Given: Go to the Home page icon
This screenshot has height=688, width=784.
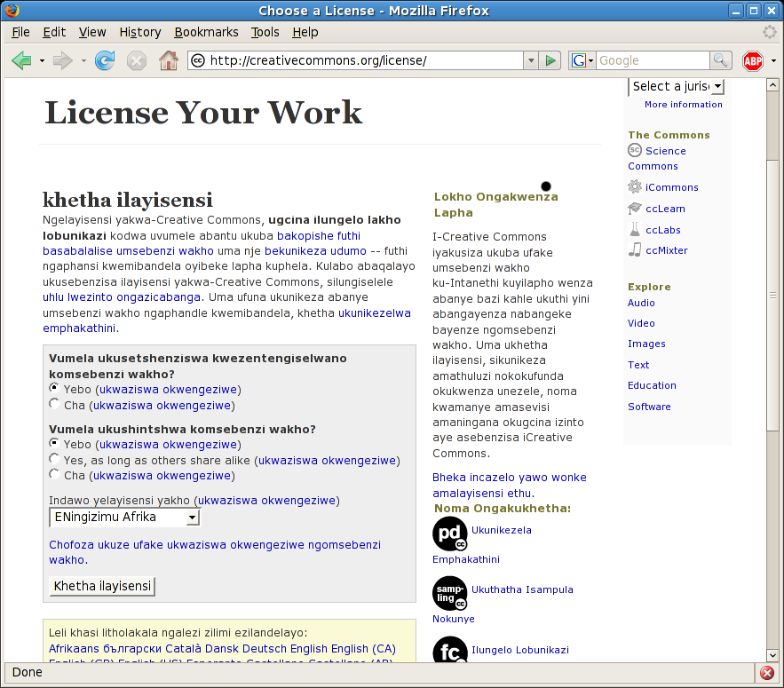Looking at the screenshot, I should tap(169, 60).
